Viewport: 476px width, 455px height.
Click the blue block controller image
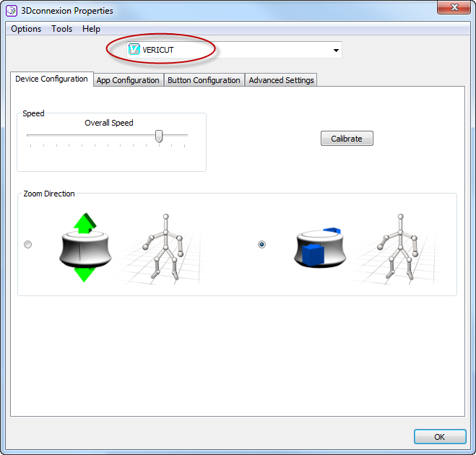[320, 247]
